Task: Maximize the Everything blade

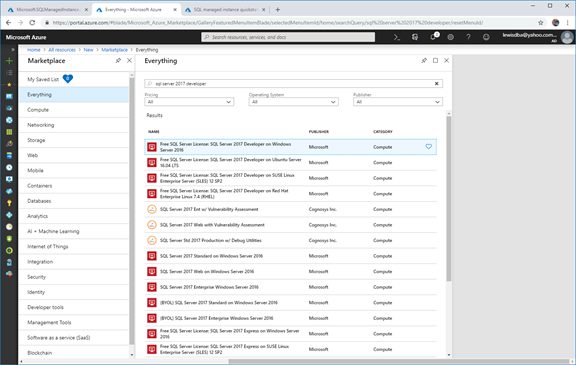Action: click(x=435, y=61)
